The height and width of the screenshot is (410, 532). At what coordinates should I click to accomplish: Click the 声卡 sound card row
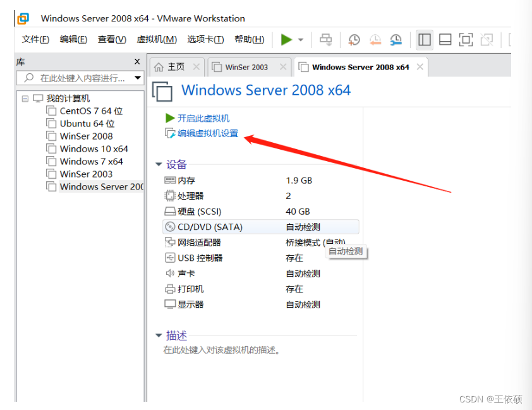[260, 274]
